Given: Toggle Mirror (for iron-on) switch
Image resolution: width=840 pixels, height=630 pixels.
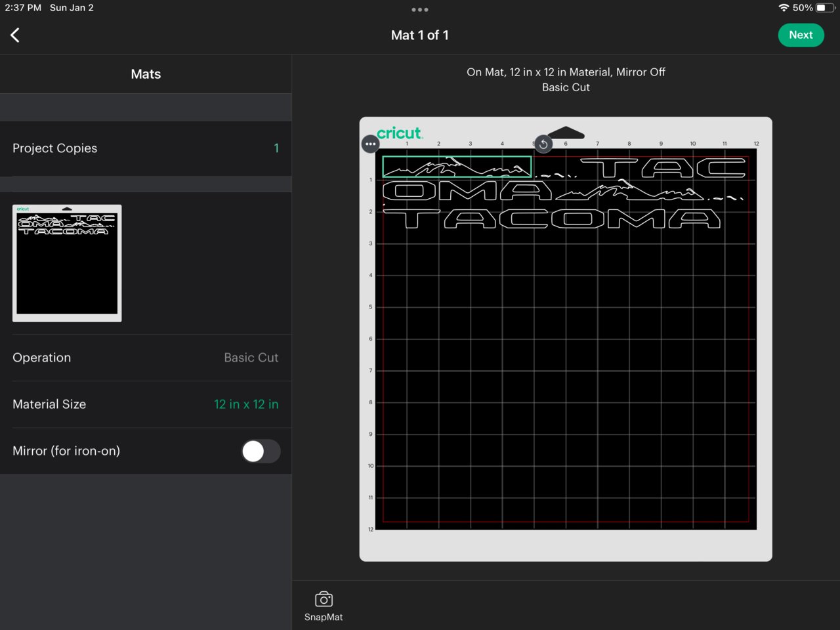Looking at the screenshot, I should [x=261, y=451].
